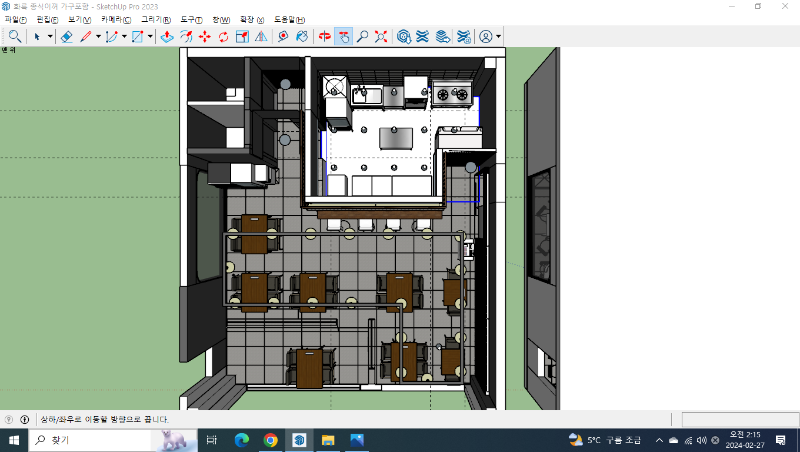The height and width of the screenshot is (452, 800).
Task: Switch to SketchUp taskbar icon
Action: [x=299, y=440]
